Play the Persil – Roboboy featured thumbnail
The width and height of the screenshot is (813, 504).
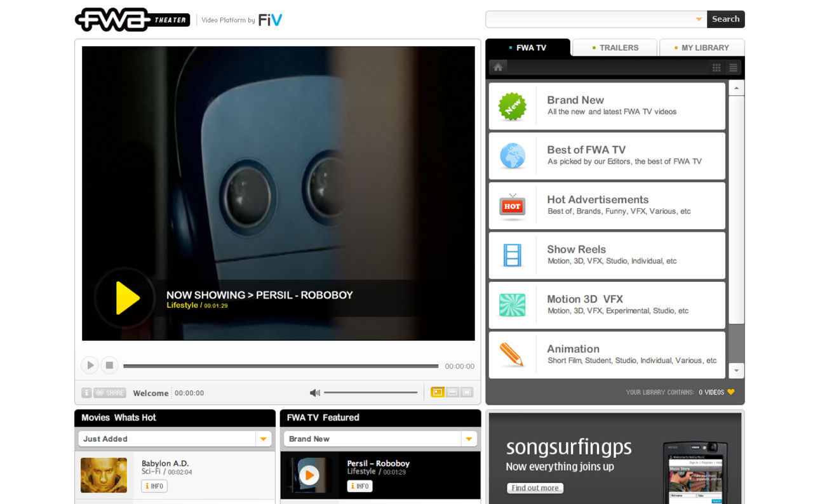(x=309, y=475)
